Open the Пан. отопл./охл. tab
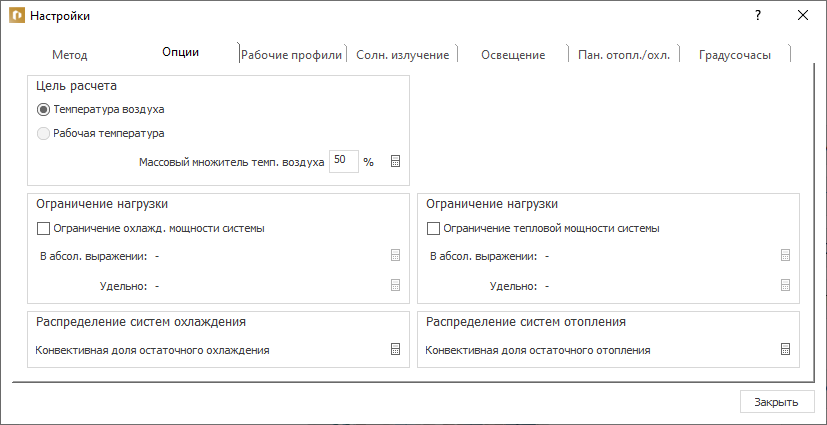Image resolution: width=827 pixels, height=425 pixels. (x=624, y=55)
